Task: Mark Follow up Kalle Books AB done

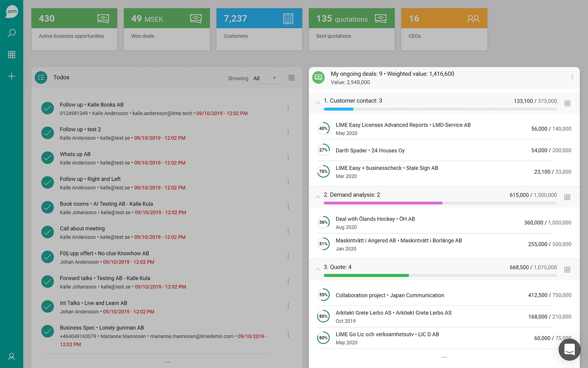Action: (47, 108)
